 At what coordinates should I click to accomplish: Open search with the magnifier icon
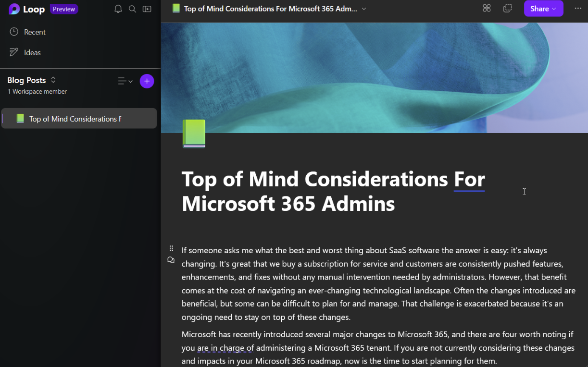point(133,9)
